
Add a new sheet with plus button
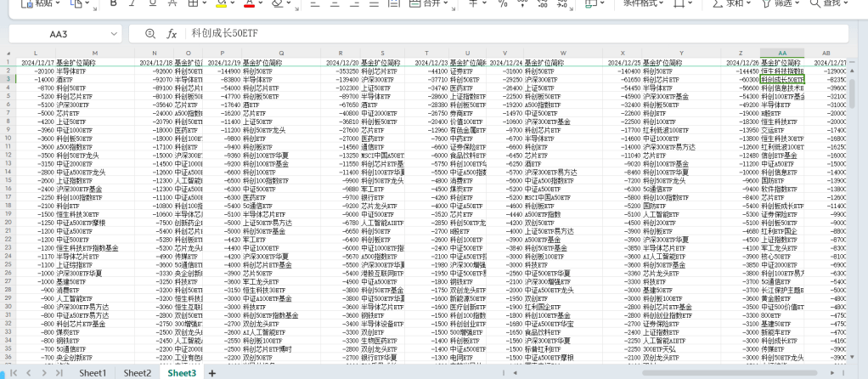click(212, 373)
